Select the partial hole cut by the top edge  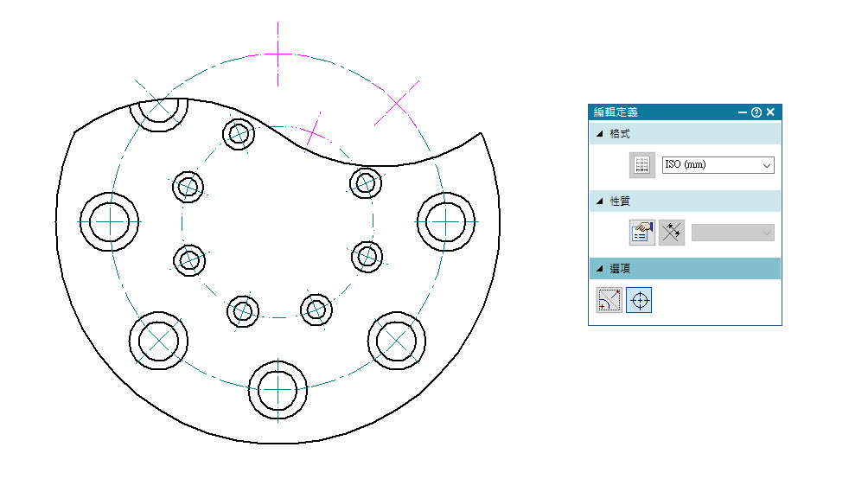click(x=159, y=115)
